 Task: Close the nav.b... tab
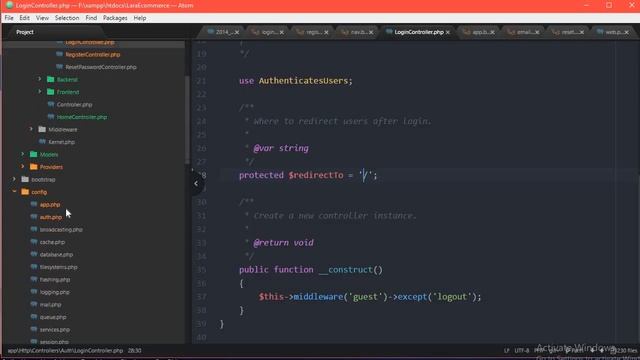coord(371,32)
